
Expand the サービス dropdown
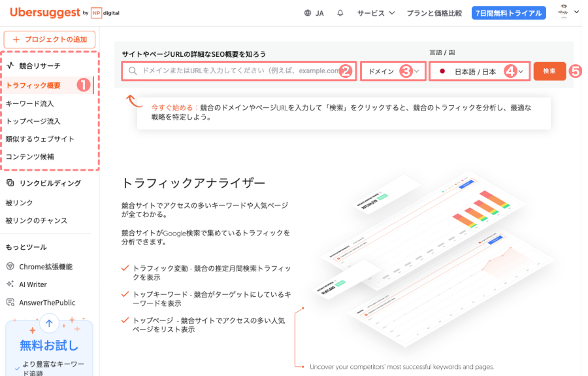pos(376,13)
